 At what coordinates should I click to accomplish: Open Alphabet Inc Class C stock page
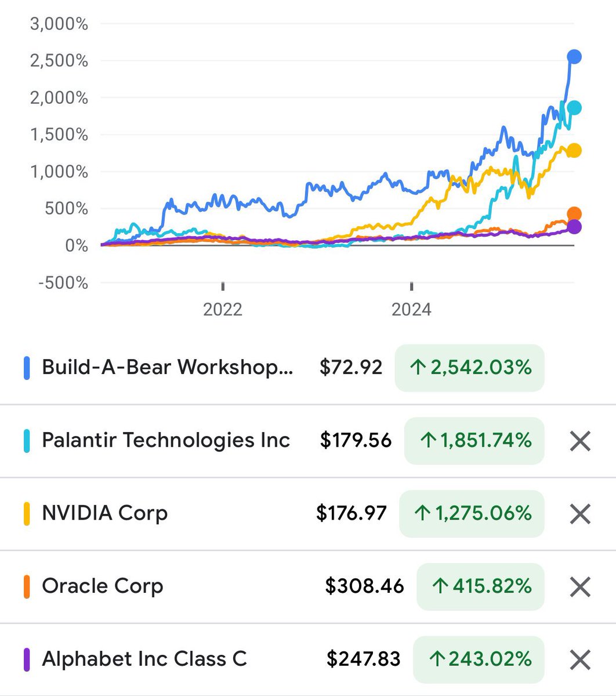coord(144,659)
